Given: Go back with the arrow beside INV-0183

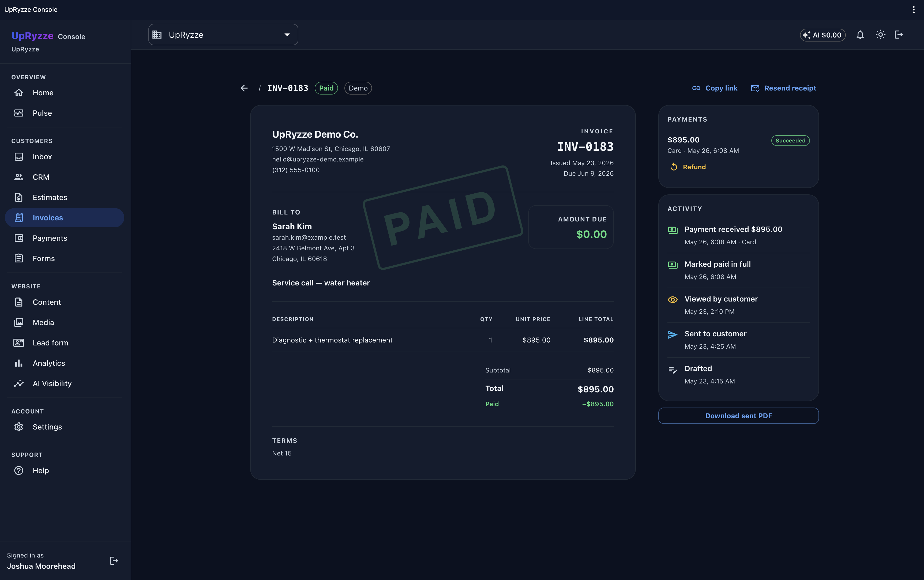Looking at the screenshot, I should [244, 88].
